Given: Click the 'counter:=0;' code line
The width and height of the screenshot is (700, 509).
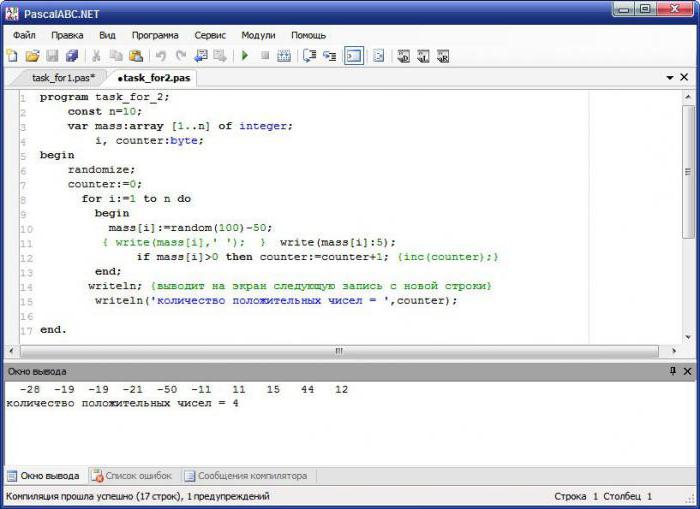Looking at the screenshot, I should [104, 184].
